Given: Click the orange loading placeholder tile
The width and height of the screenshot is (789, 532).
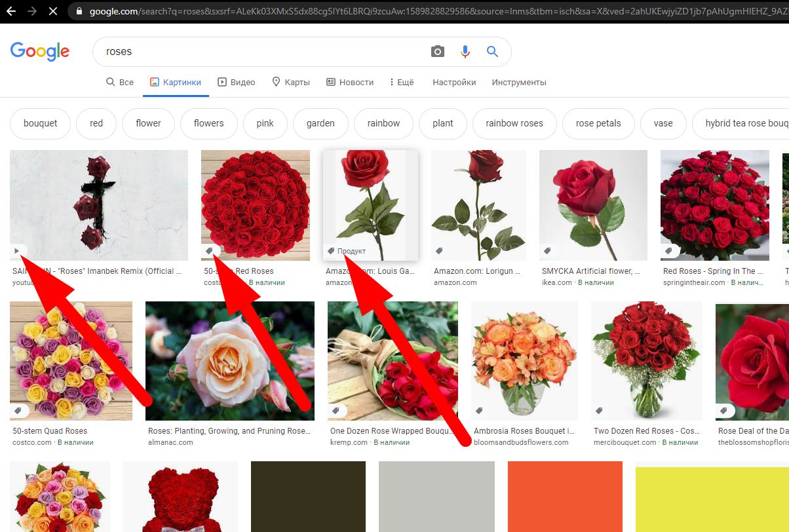Looking at the screenshot, I should [x=565, y=497].
